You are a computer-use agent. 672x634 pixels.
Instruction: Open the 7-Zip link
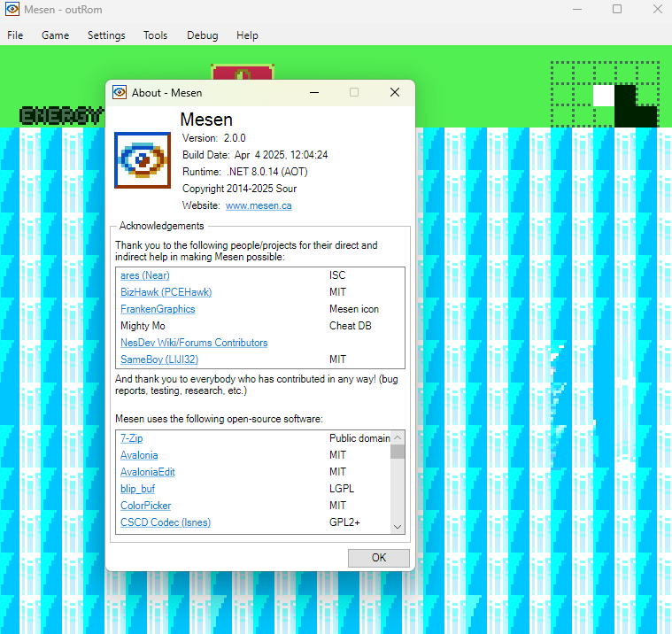(x=132, y=438)
